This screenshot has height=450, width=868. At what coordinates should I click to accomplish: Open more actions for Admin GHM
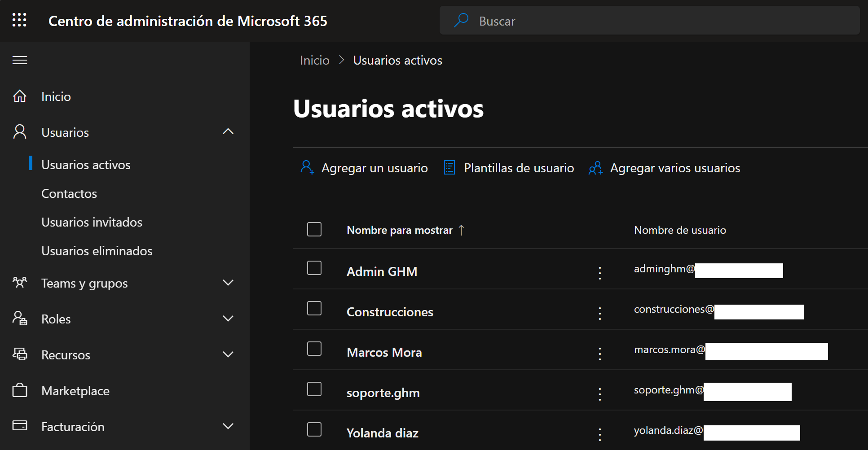click(599, 272)
